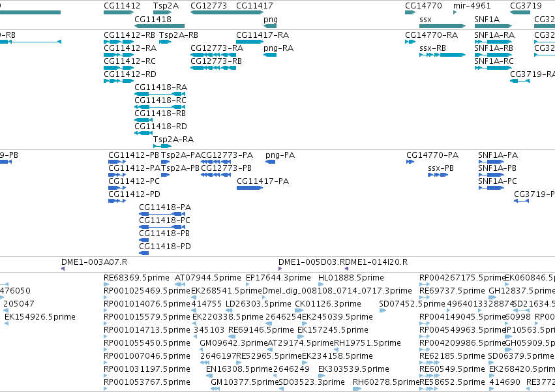Viewport: 555px width, 392px height.
Task: Select the SNF1A-RC transcript label
Action: pyautogui.click(x=494, y=61)
